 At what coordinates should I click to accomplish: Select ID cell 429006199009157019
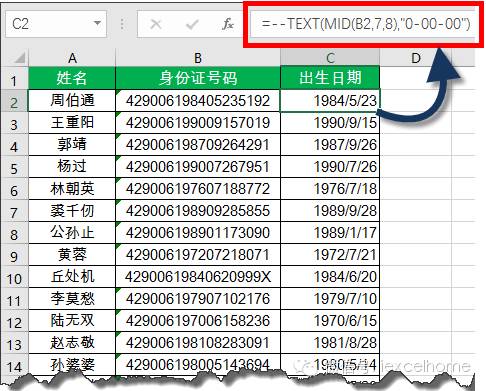coord(198,123)
